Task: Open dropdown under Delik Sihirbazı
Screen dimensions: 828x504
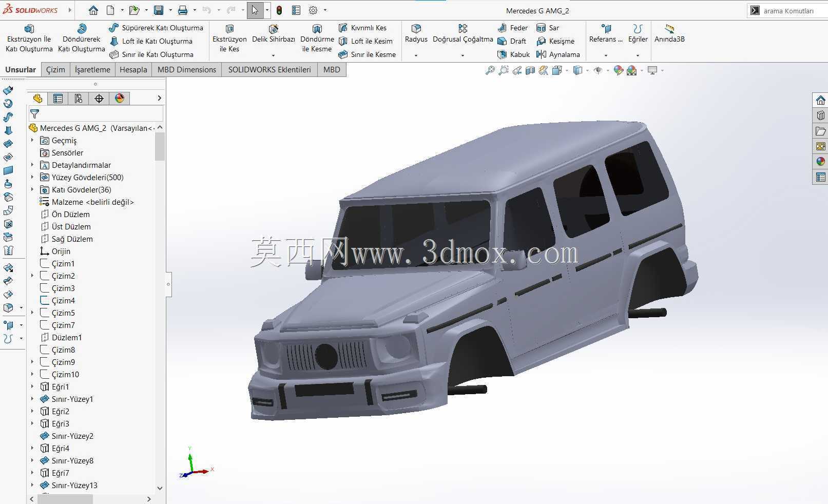Action: (x=273, y=55)
